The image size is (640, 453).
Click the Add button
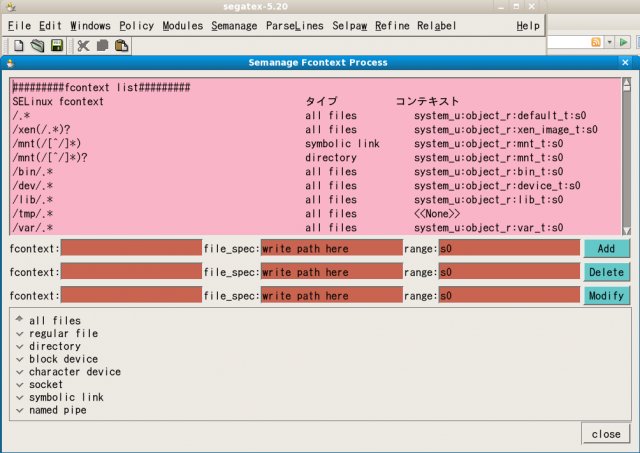[606, 248]
